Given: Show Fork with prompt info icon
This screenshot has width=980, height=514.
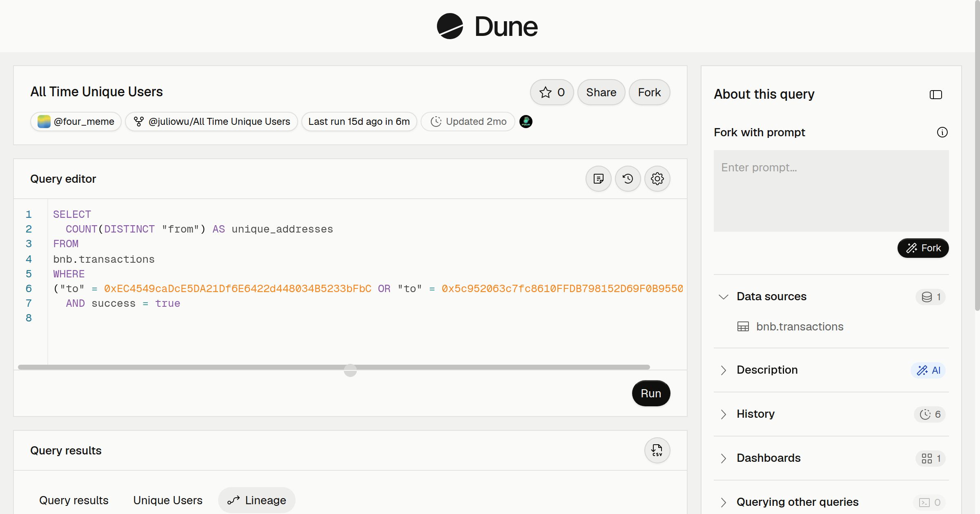Looking at the screenshot, I should (x=942, y=132).
